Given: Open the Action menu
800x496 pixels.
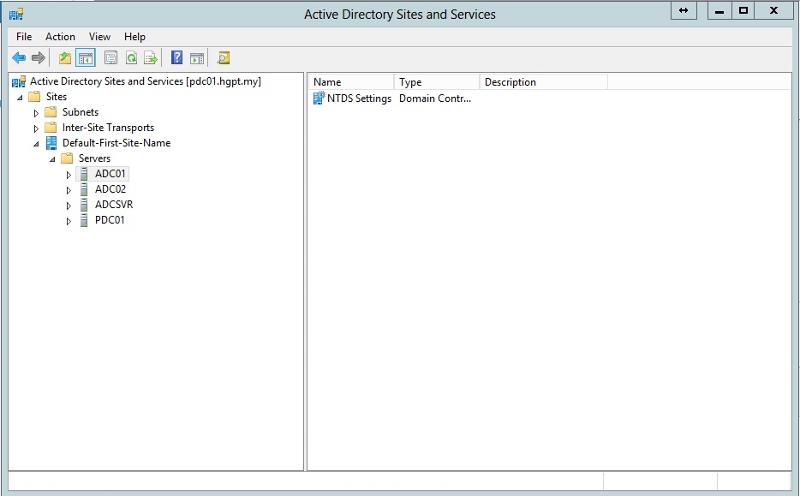Looking at the screenshot, I should coord(60,36).
